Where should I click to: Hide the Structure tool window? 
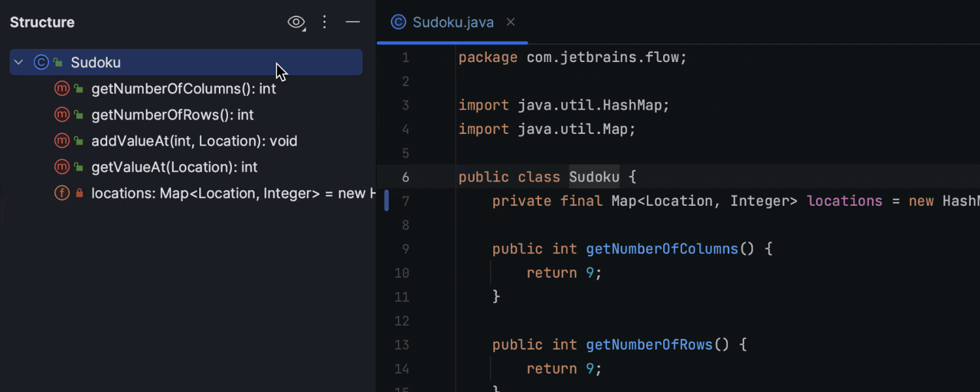[x=353, y=22]
